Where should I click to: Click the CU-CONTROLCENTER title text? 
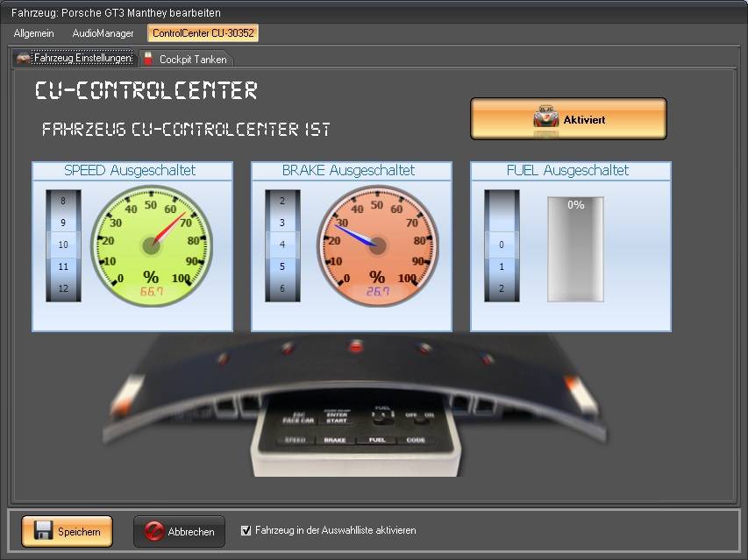click(146, 90)
